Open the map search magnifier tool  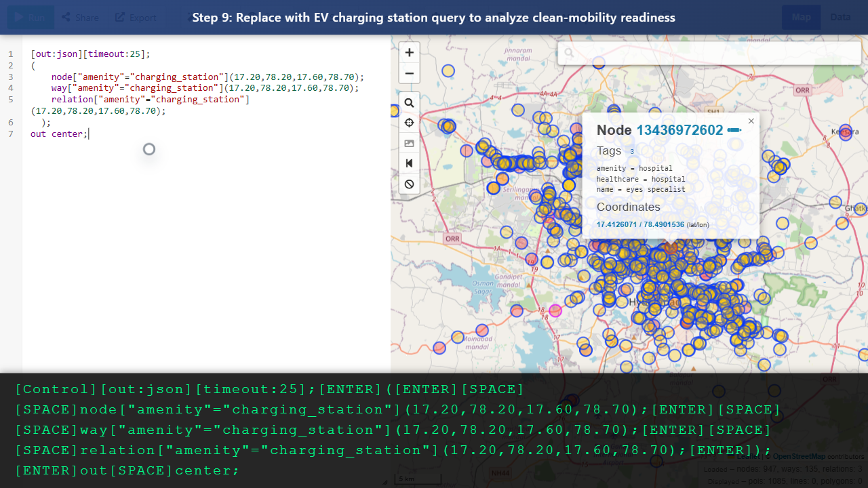409,102
